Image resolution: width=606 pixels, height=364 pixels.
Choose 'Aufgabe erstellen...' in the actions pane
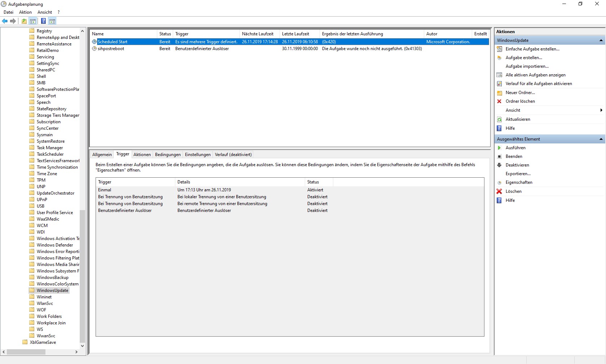524,58
